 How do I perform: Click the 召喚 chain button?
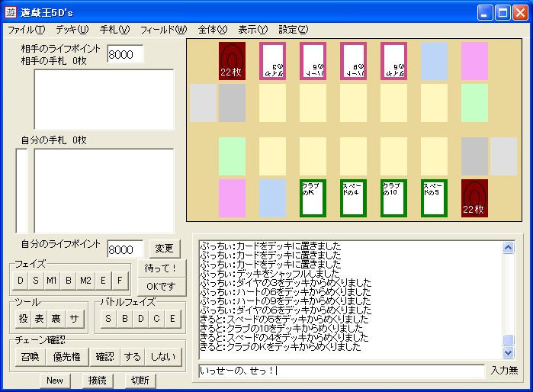(x=31, y=357)
